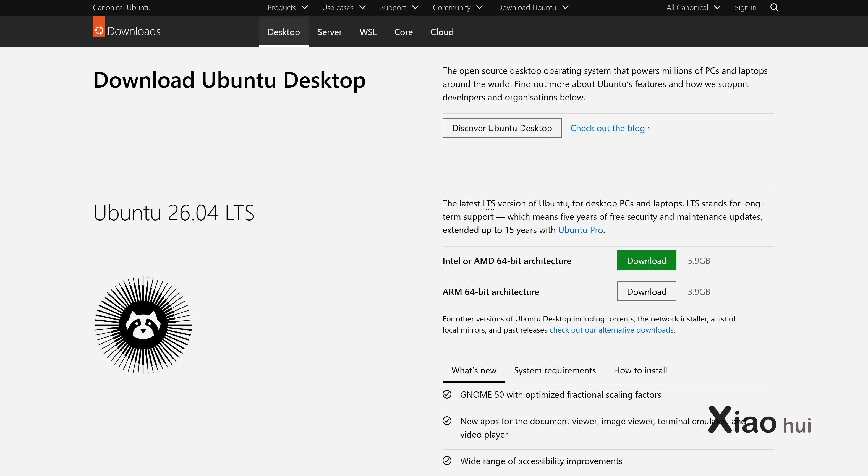Viewport: 868px width, 476px height.
Task: Click the Intel or AMD 64-bit architecture label
Action: click(x=506, y=260)
